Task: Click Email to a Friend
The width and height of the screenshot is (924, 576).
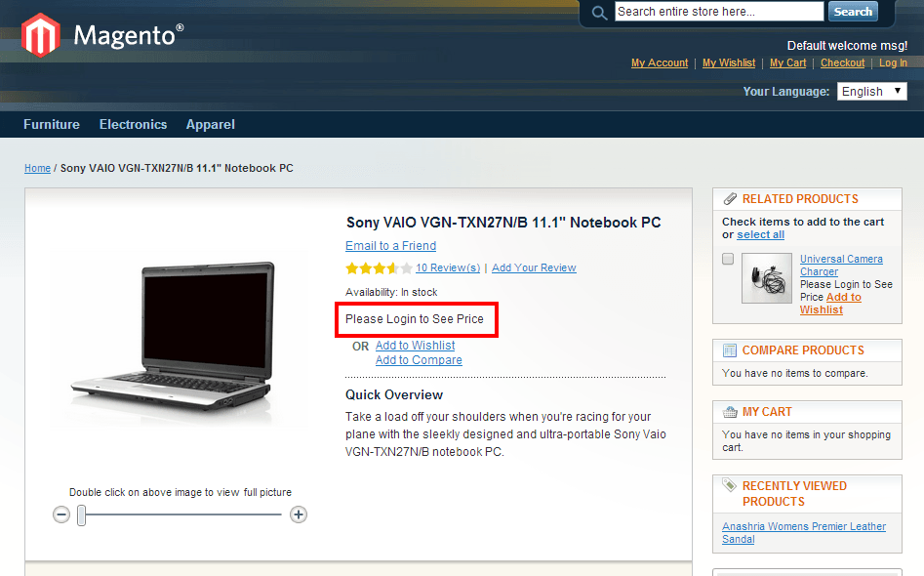Action: tap(390, 246)
